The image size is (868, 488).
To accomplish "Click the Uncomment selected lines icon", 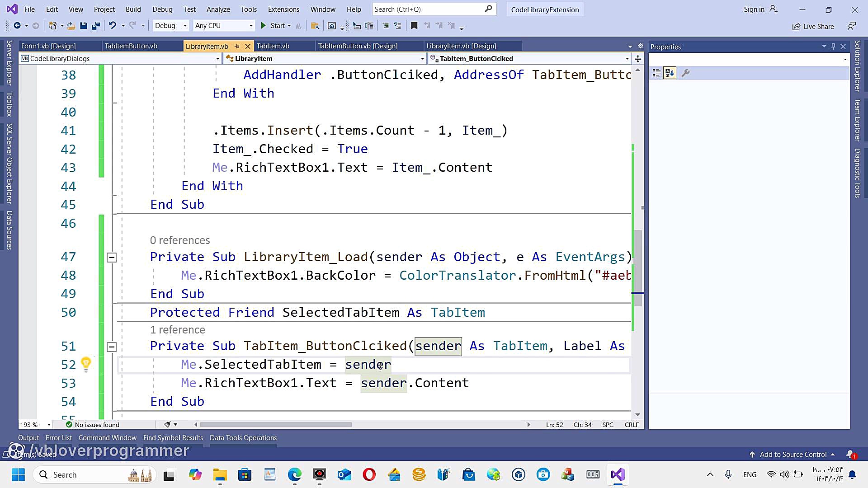I will click(x=397, y=26).
